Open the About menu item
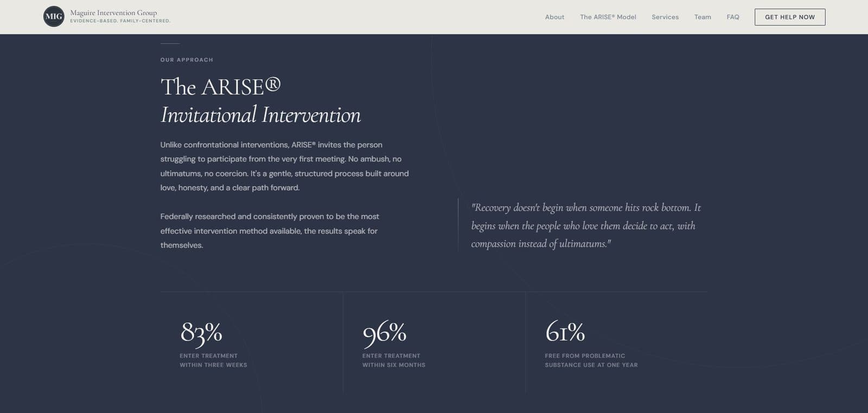The image size is (868, 413). click(x=554, y=17)
